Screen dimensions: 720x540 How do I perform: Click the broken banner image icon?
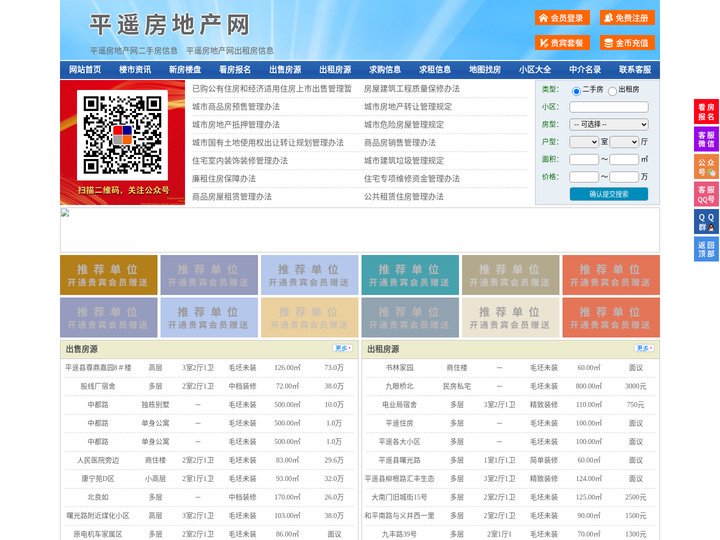tap(65, 213)
